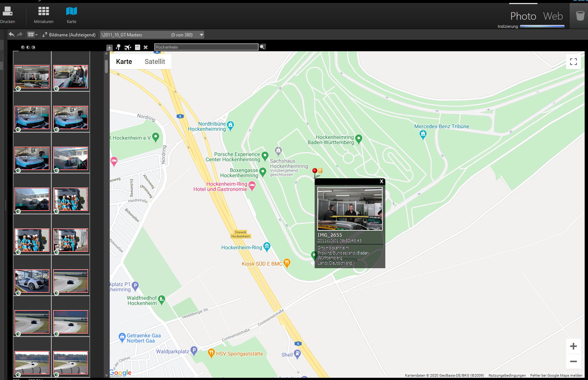Click Hockenheimring Baden-Württemberg map pin
Viewport: 588px width, 380px height.
pyautogui.click(x=359, y=139)
